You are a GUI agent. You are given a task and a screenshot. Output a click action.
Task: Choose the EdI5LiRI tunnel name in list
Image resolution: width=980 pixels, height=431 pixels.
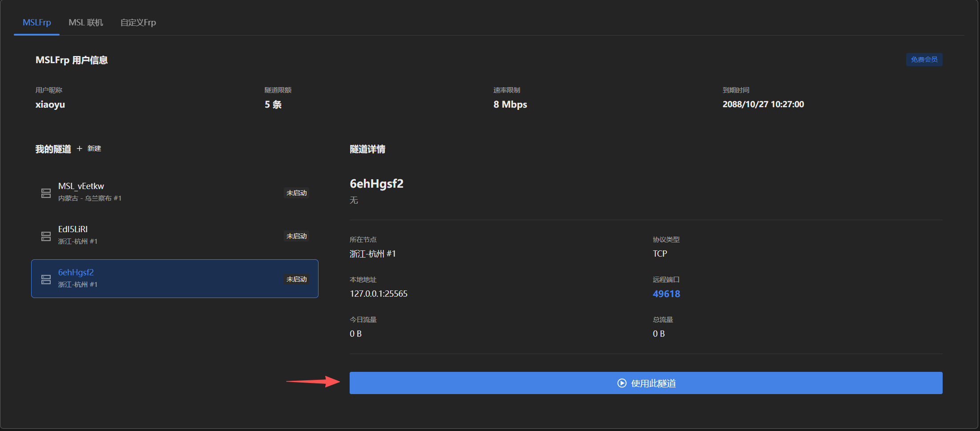point(73,229)
